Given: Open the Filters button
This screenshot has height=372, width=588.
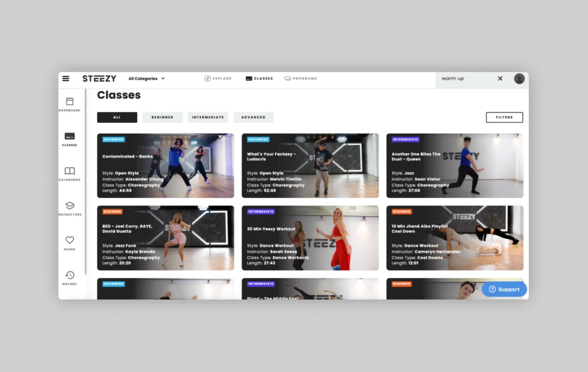Looking at the screenshot, I should coord(504,117).
